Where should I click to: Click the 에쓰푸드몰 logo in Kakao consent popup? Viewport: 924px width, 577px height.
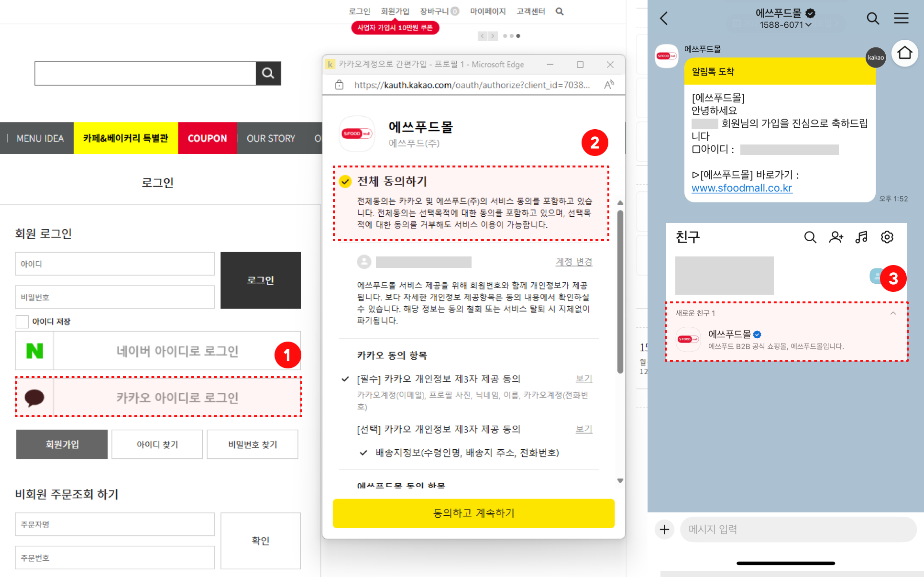point(357,133)
